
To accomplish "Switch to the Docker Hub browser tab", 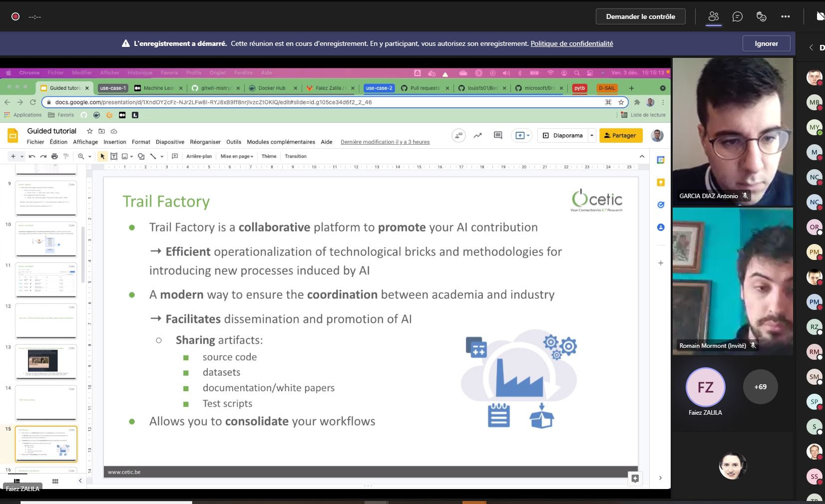I will (x=272, y=88).
